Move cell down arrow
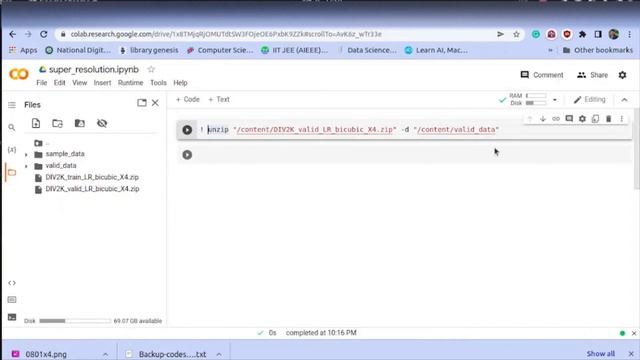The image size is (640, 360). click(x=543, y=119)
